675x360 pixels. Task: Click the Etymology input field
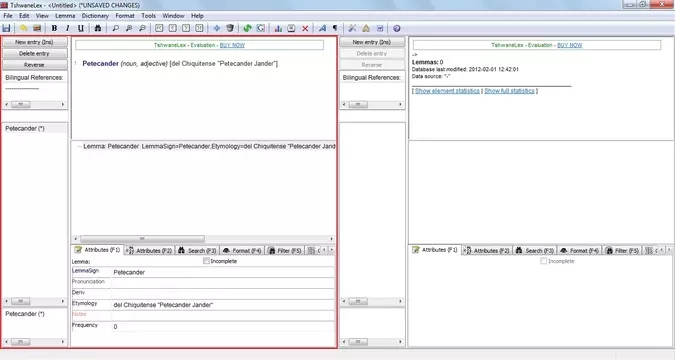click(x=223, y=305)
